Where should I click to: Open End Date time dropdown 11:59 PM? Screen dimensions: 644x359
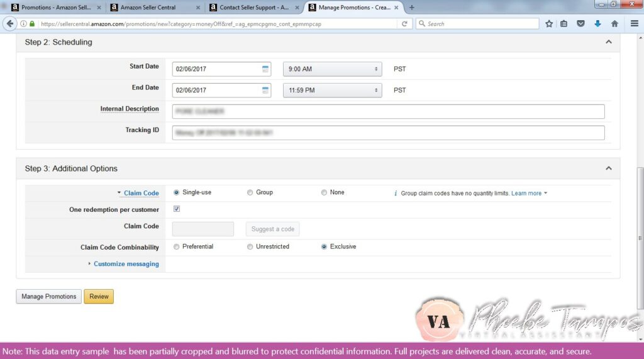[x=332, y=91]
